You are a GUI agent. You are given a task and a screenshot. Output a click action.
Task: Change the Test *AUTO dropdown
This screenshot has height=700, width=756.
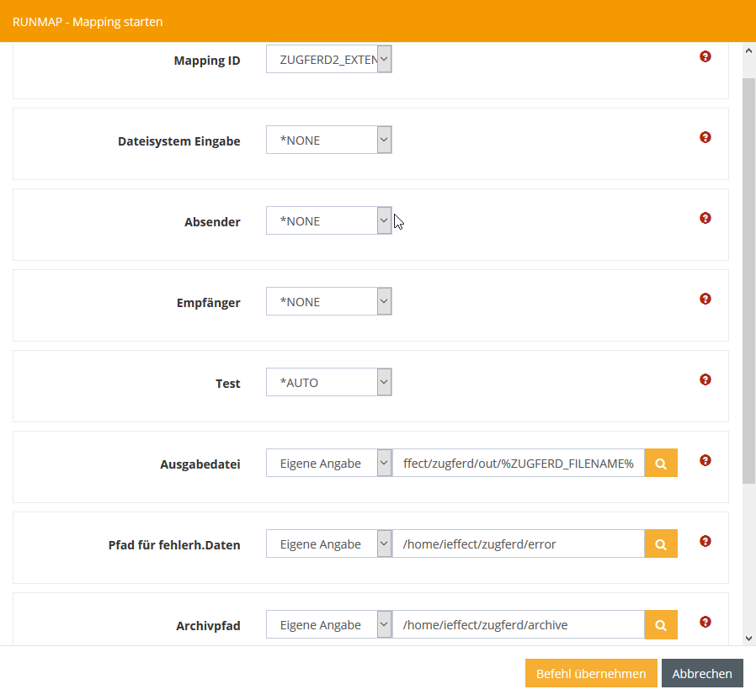pyautogui.click(x=329, y=383)
